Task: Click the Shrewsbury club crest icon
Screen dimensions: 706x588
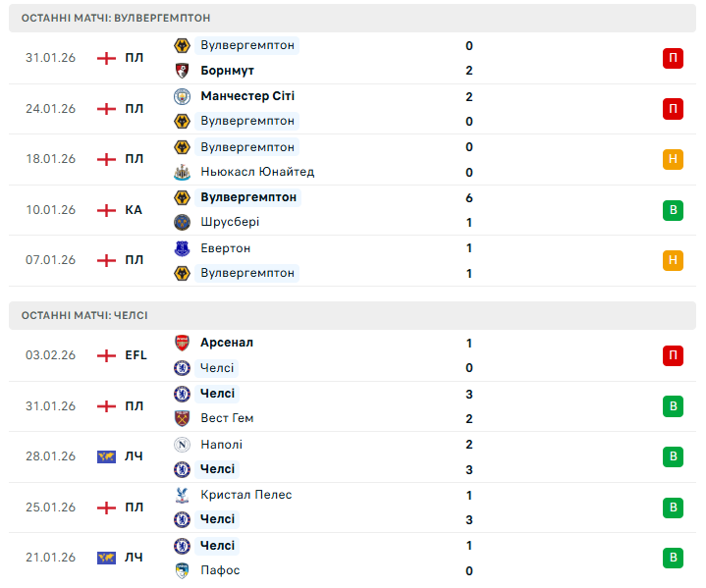Action: [x=182, y=222]
